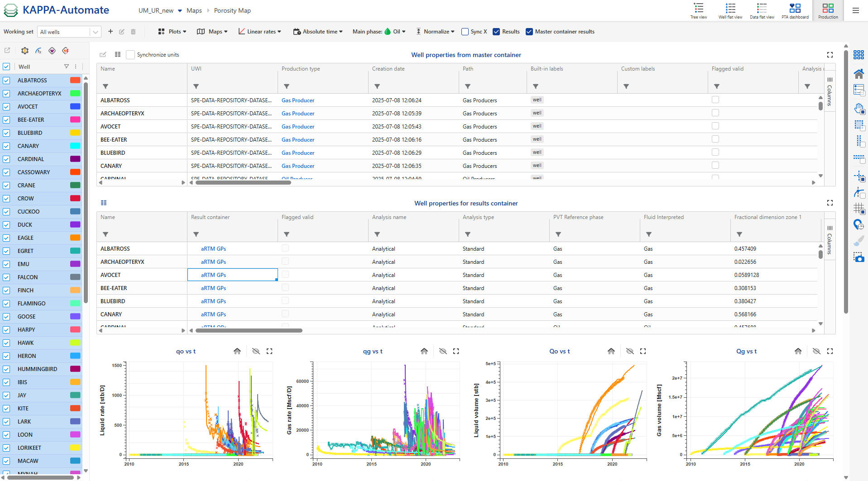The height and width of the screenshot is (481, 868).
Task: Open Tree view from the top toolbar
Action: coord(699,10)
